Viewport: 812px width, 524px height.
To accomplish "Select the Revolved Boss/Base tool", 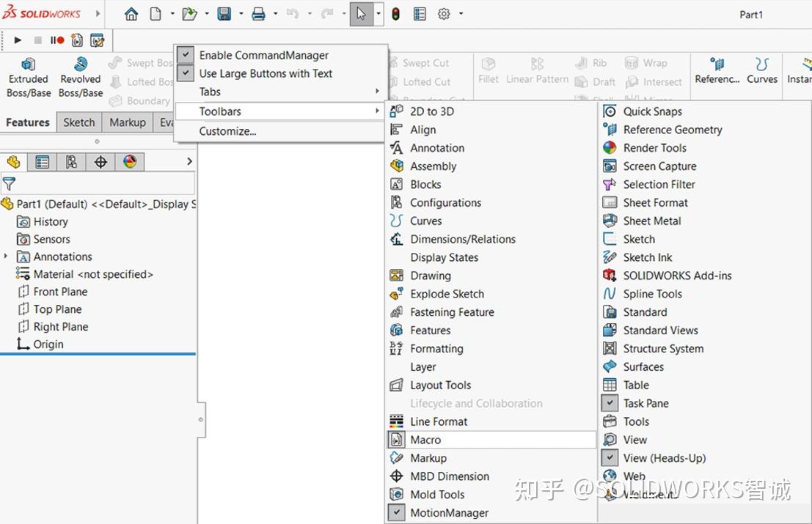I will pos(80,78).
